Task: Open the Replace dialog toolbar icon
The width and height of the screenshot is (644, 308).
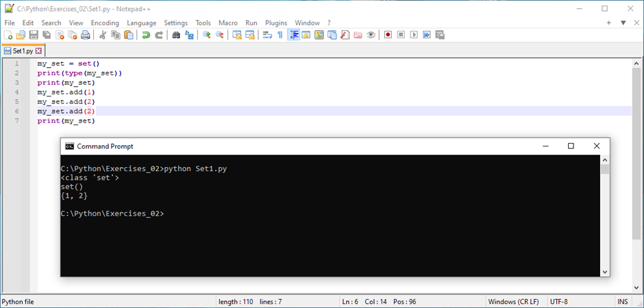Action: [x=189, y=35]
